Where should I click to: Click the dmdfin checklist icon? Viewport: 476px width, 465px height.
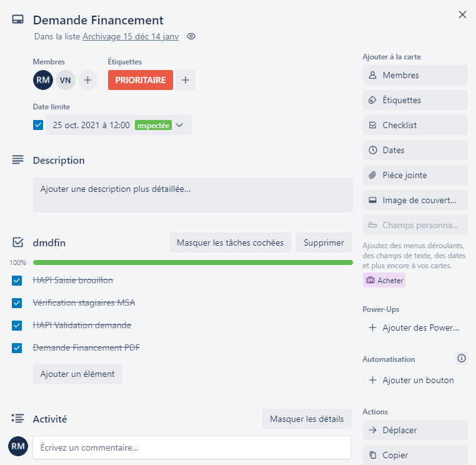click(17, 242)
